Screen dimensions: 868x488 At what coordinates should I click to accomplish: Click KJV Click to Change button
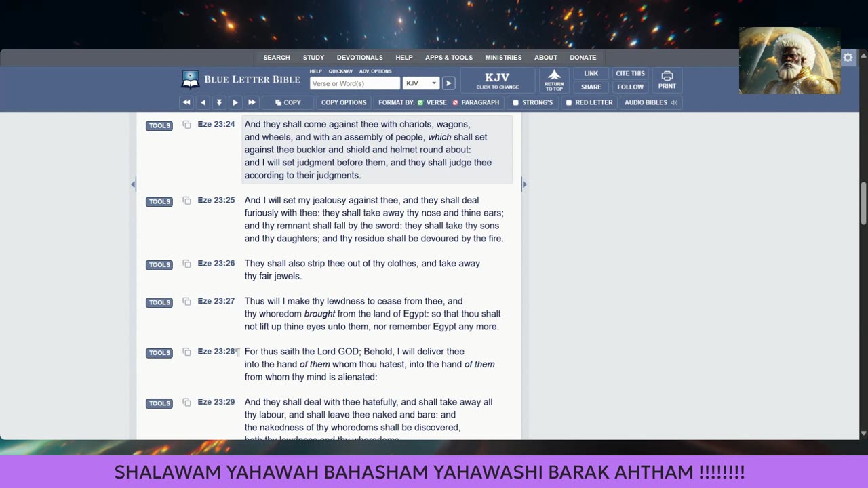[498, 80]
